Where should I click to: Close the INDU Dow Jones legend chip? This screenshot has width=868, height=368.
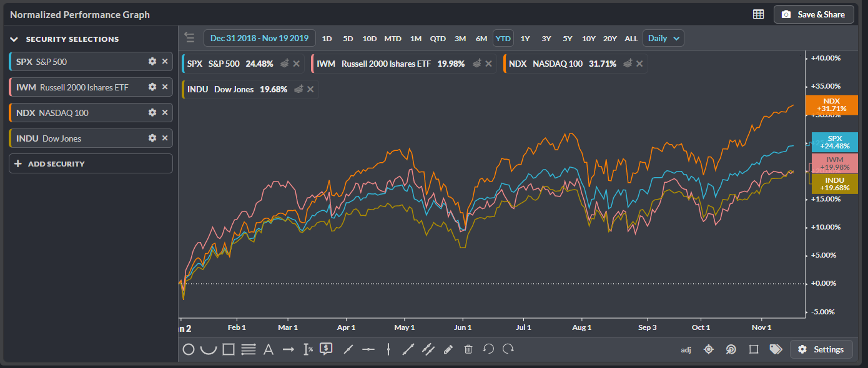coord(311,89)
